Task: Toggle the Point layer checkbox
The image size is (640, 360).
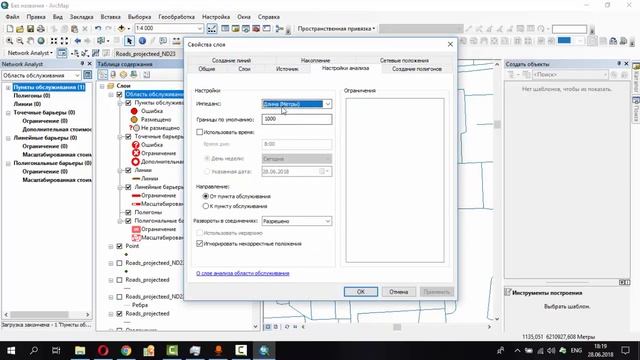Action: pyautogui.click(x=120, y=246)
